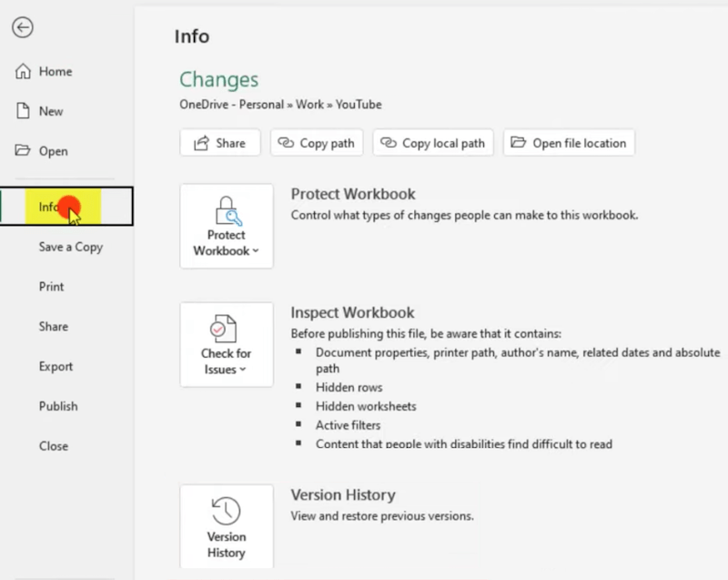Click the Hidden worksheets item
This screenshot has width=728, height=580.
tap(366, 406)
